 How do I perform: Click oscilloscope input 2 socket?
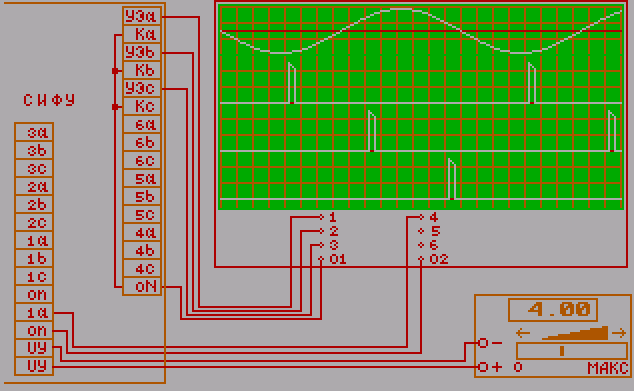pos(321,231)
